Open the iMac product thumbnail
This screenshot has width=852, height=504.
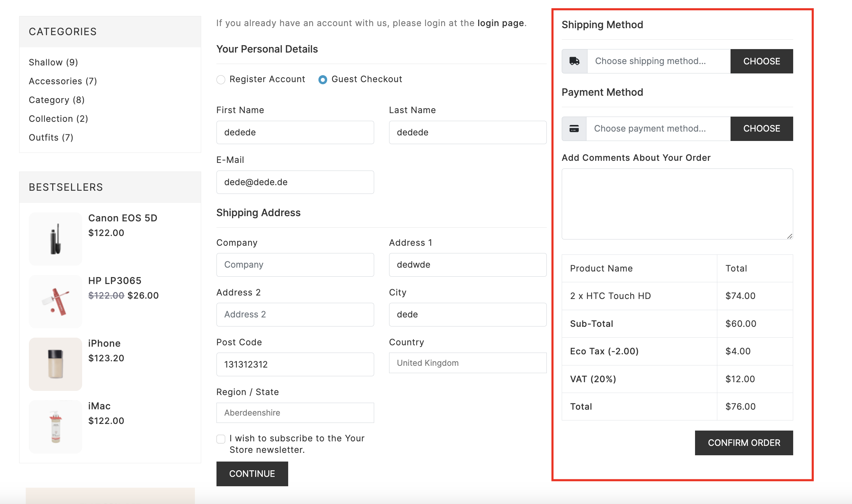point(55,427)
